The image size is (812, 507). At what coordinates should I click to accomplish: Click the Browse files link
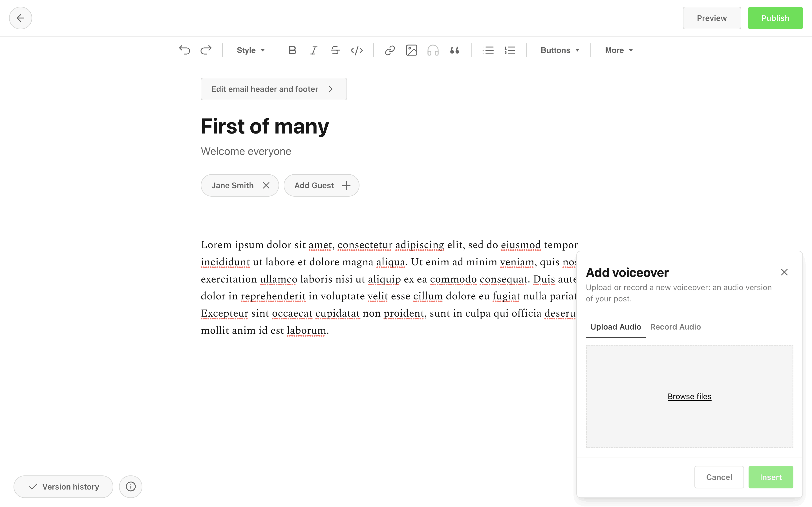click(689, 396)
